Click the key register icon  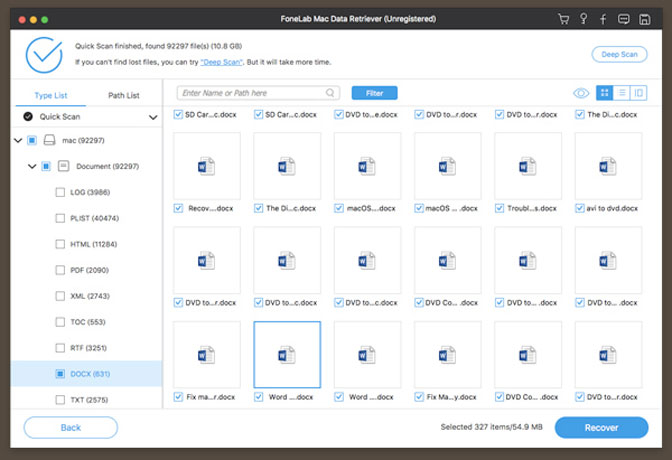click(x=583, y=19)
